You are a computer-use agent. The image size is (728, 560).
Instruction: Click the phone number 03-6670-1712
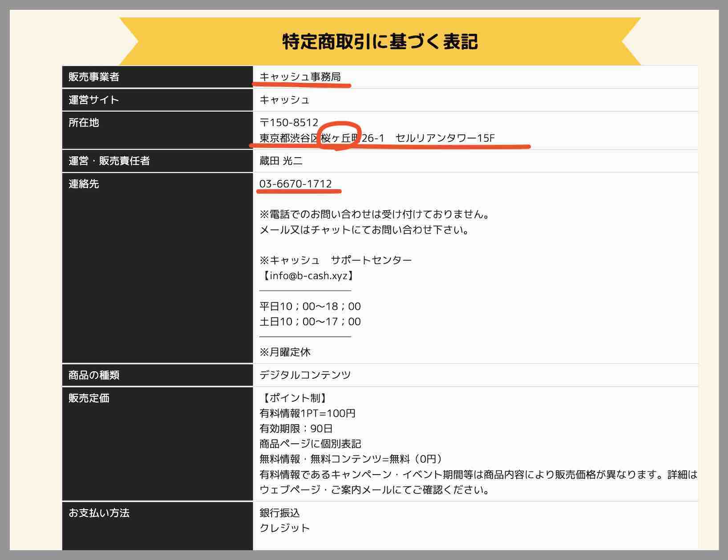(296, 183)
